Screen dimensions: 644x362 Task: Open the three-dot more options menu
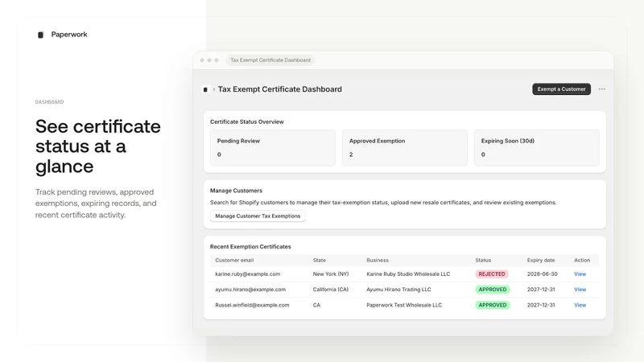(x=601, y=89)
